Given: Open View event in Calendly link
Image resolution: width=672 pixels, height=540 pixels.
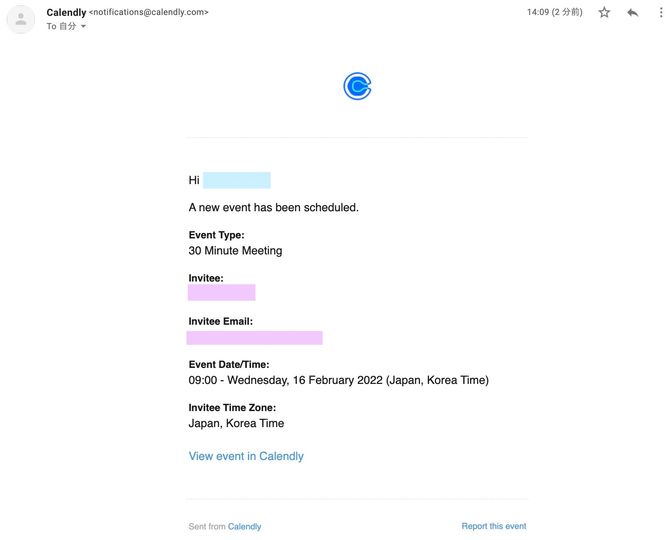Looking at the screenshot, I should (246, 456).
